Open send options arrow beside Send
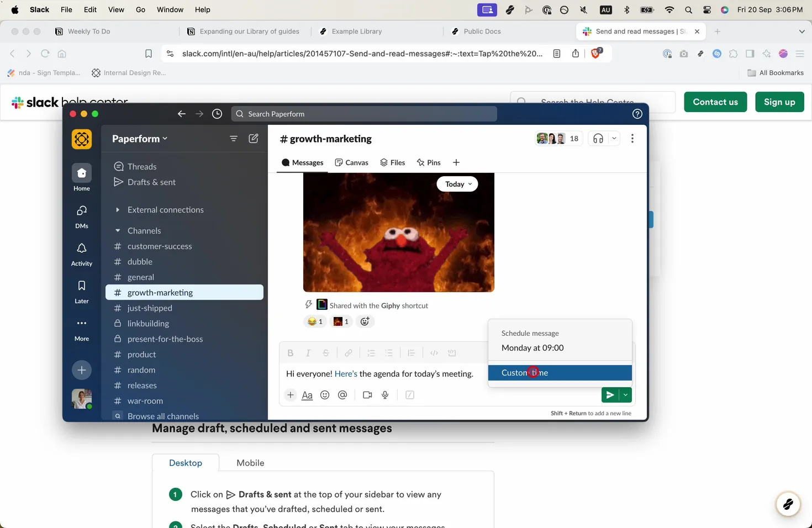Image resolution: width=812 pixels, height=528 pixels. [x=625, y=395]
